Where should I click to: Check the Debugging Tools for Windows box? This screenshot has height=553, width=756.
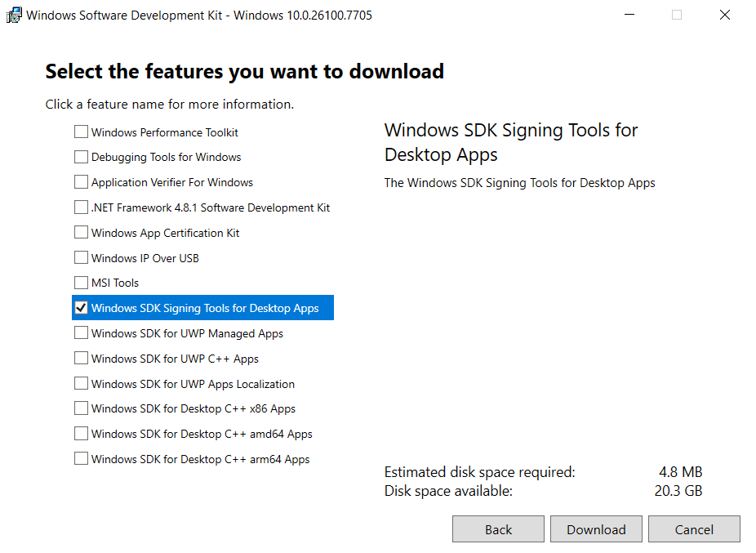click(x=81, y=157)
